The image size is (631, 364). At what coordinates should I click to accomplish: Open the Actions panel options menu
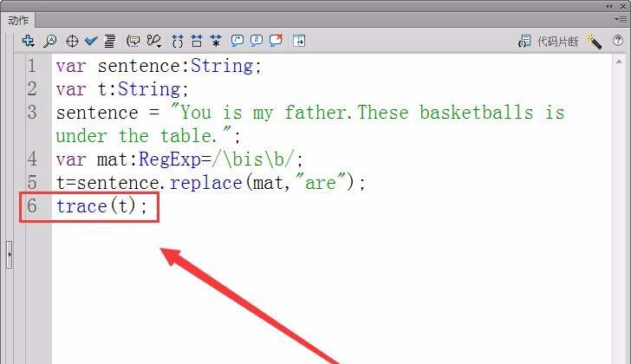[620, 19]
